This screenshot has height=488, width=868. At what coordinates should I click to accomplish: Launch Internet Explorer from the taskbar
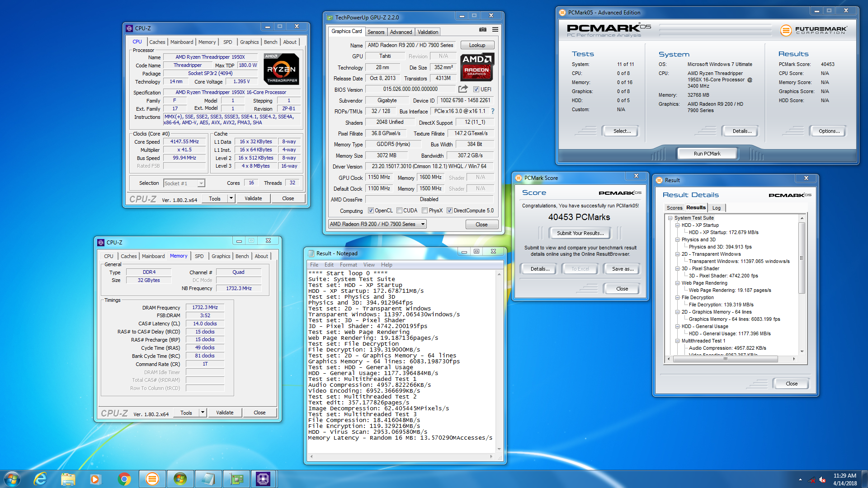pyautogui.click(x=40, y=479)
